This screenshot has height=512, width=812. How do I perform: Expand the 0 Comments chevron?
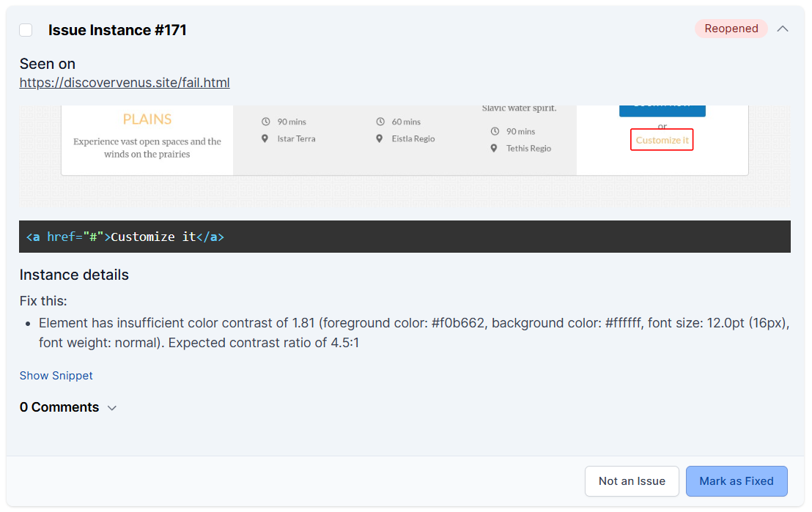tap(112, 408)
